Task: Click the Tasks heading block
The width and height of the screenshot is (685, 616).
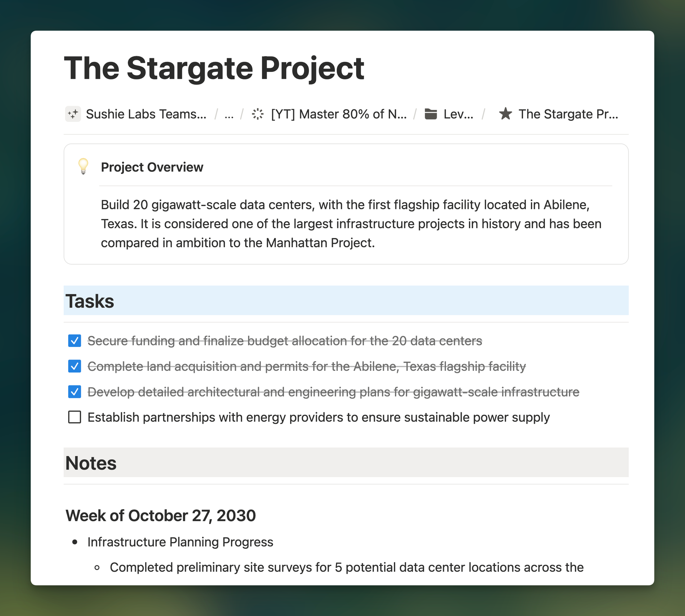Action: (x=90, y=301)
